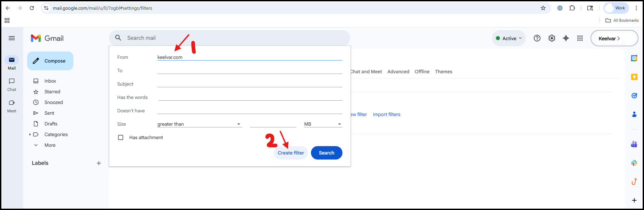Image resolution: width=644 pixels, height=210 pixels.
Task: Open Google Calendar in the side panel
Action: (634, 58)
